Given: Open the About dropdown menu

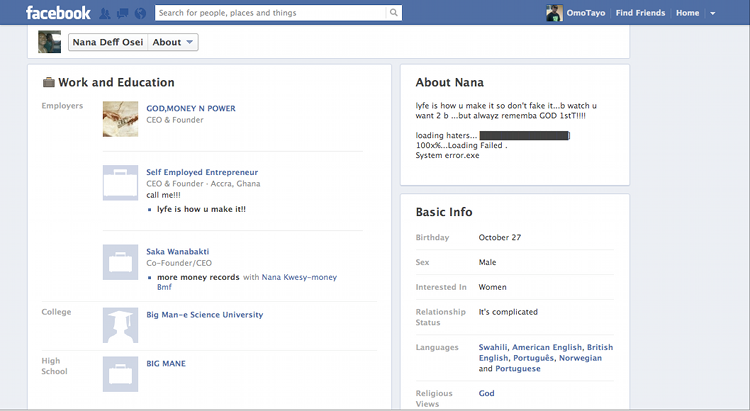Looking at the screenshot, I should pos(173,42).
